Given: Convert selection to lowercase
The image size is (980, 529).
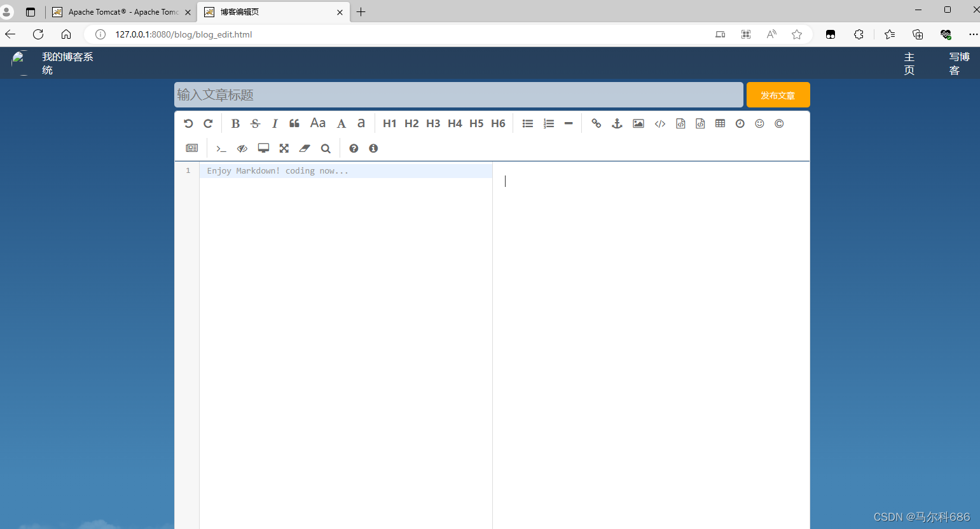Looking at the screenshot, I should point(361,123).
